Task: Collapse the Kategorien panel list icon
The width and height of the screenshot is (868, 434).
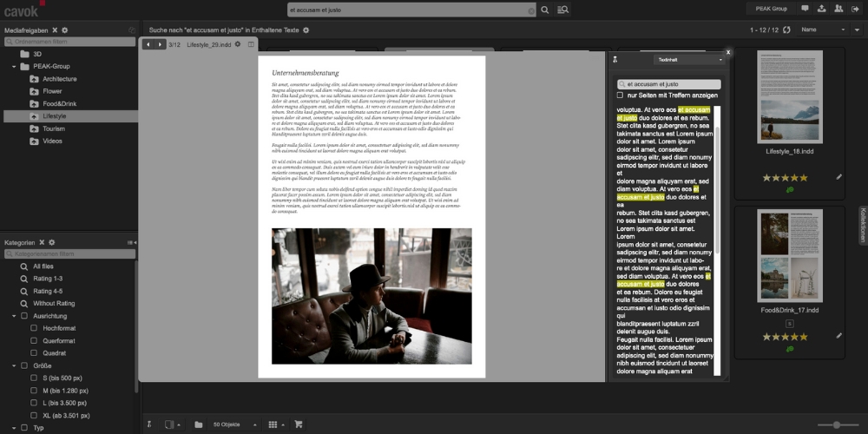Action: tap(132, 242)
